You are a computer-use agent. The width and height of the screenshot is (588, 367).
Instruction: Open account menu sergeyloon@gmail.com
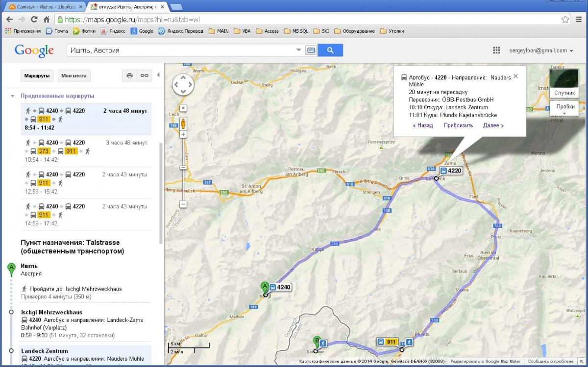[x=541, y=50]
